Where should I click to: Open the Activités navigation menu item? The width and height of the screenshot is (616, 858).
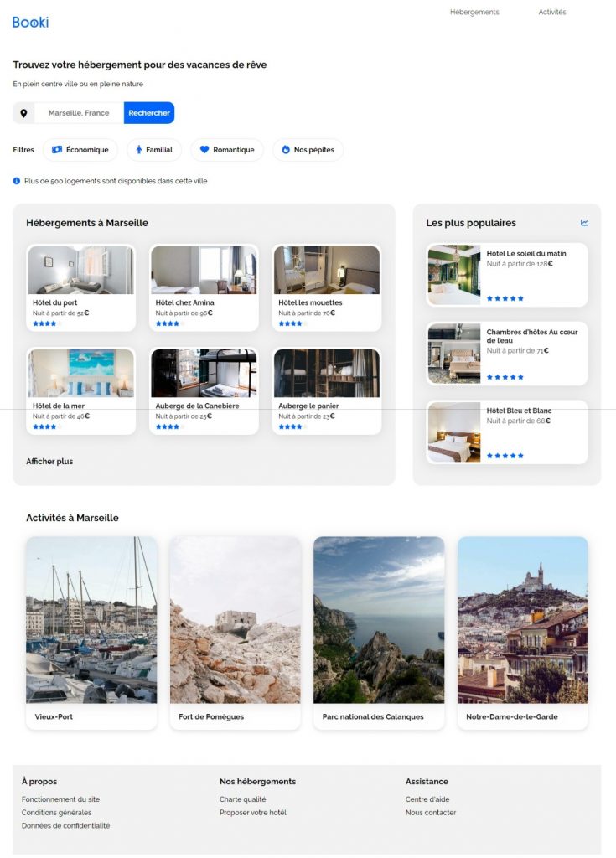[x=551, y=13]
